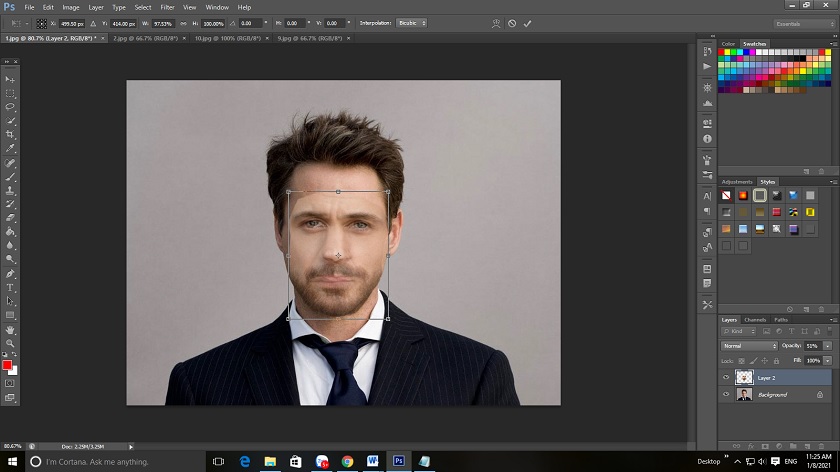Select the Paint Bucket tool

[x=10, y=231]
